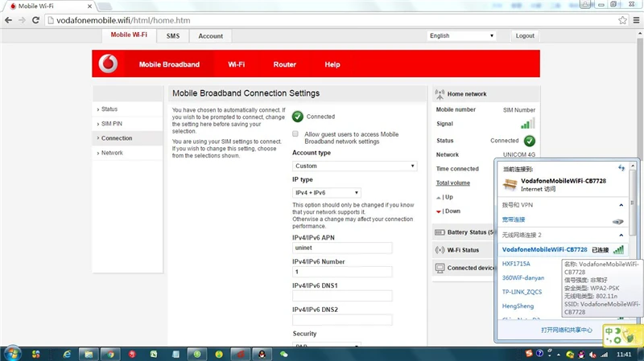Click the Battery Status icon

point(440,232)
